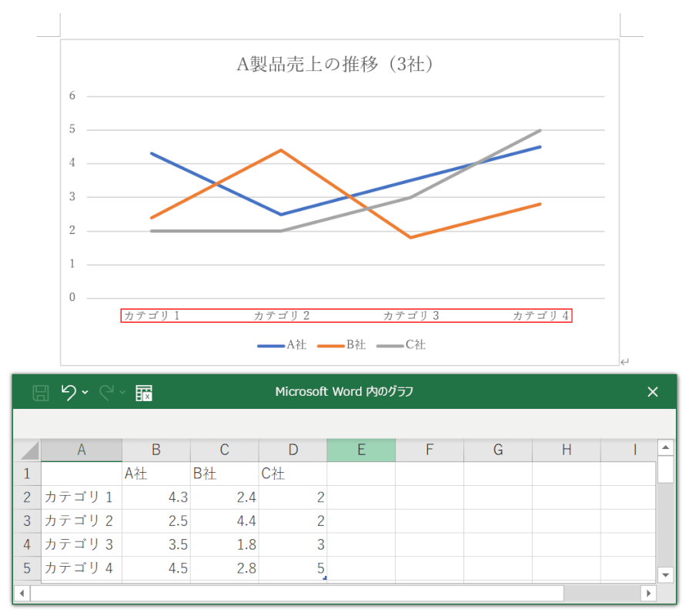The height and width of the screenshot is (616, 689).
Task: Expand the Undo history dropdown arrow
Action: point(85,393)
